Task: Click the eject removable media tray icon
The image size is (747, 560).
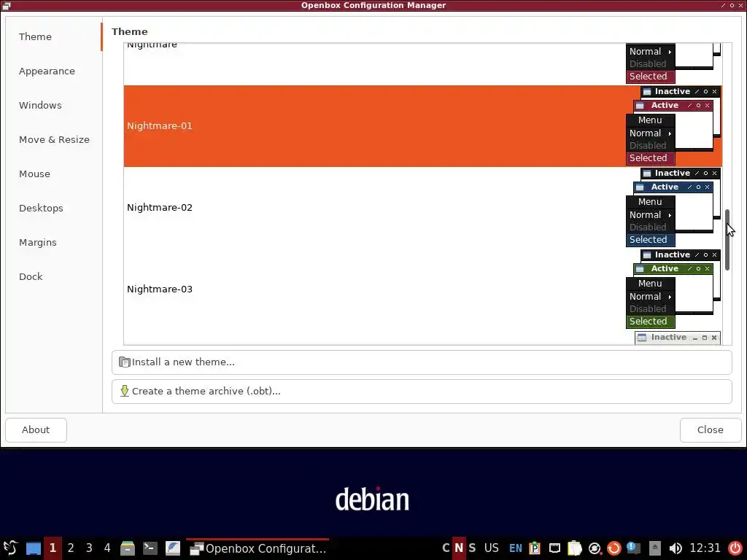Action: (x=655, y=548)
